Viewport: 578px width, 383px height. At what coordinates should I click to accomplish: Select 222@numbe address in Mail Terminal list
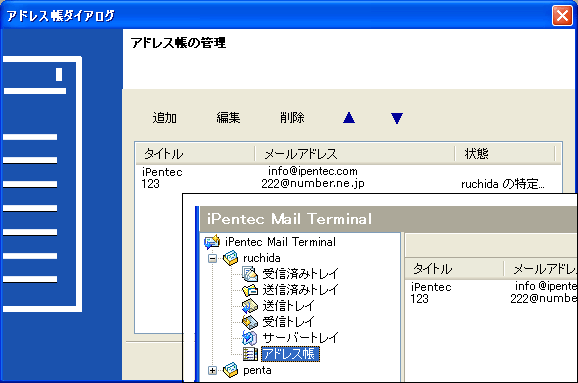click(544, 298)
